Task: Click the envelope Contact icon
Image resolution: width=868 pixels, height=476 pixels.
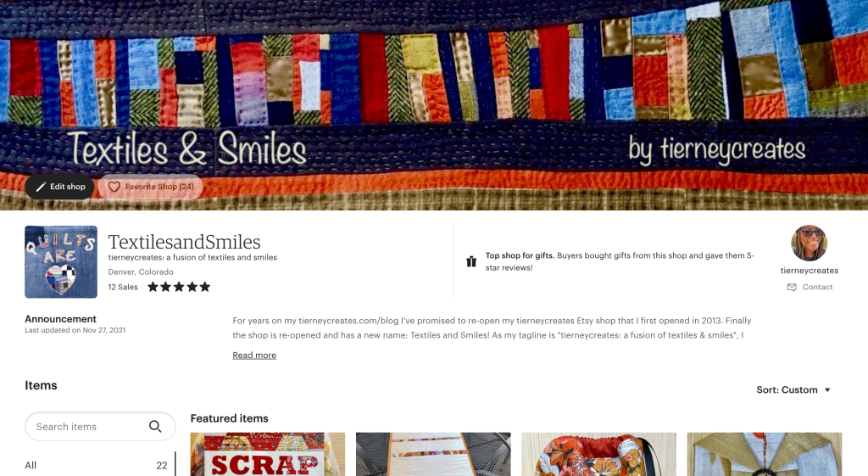Action: 792,287
